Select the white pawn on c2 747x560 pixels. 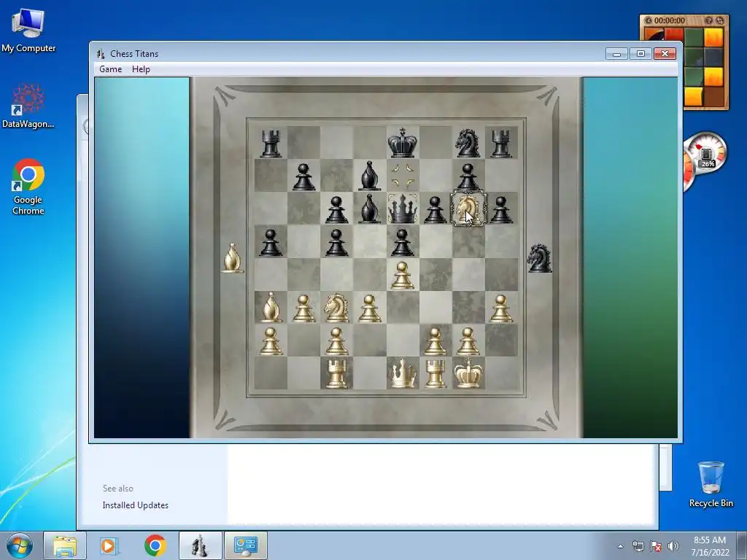pyautogui.click(x=337, y=341)
